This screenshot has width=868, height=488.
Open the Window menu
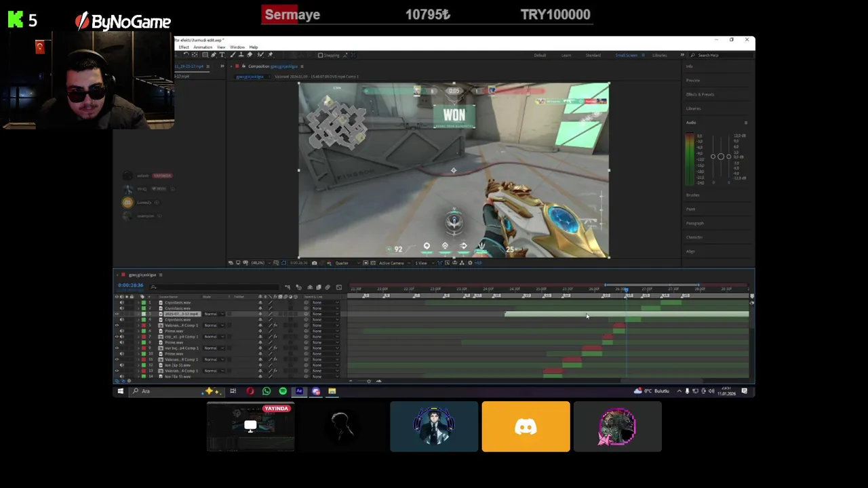(237, 47)
